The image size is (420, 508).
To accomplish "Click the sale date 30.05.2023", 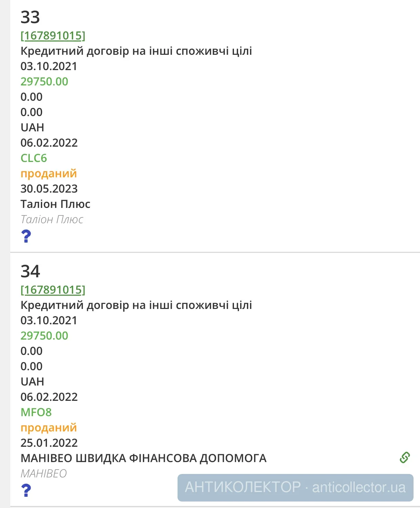I will [x=49, y=189].
